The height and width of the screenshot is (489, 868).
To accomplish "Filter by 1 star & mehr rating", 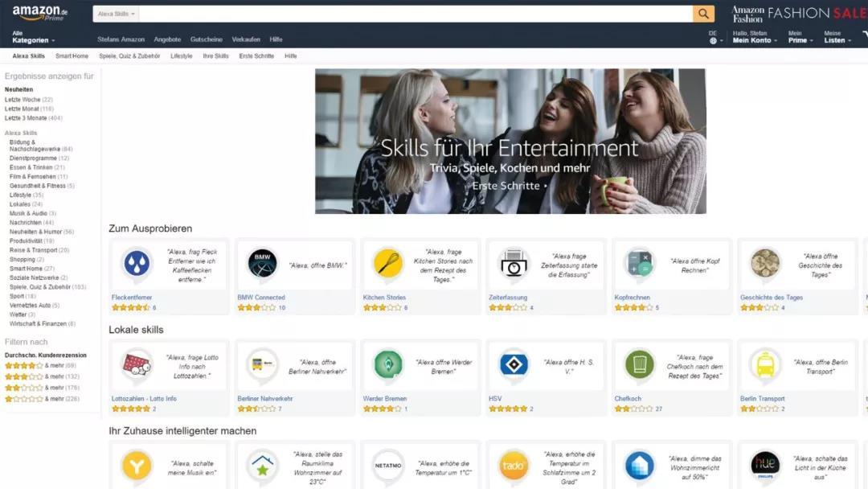I will tap(42, 399).
